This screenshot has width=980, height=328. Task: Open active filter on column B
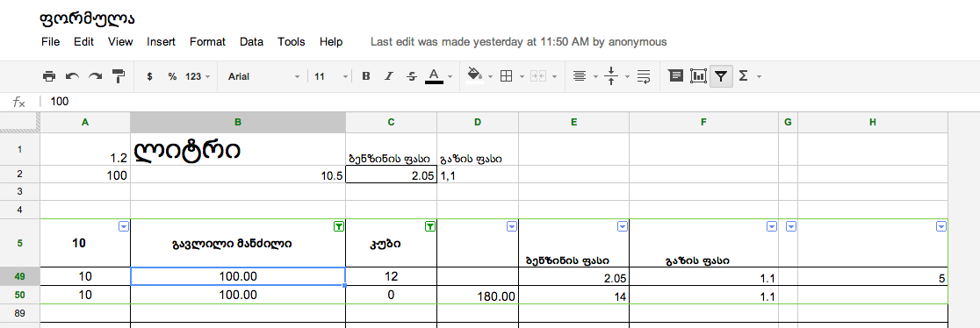tap(338, 227)
